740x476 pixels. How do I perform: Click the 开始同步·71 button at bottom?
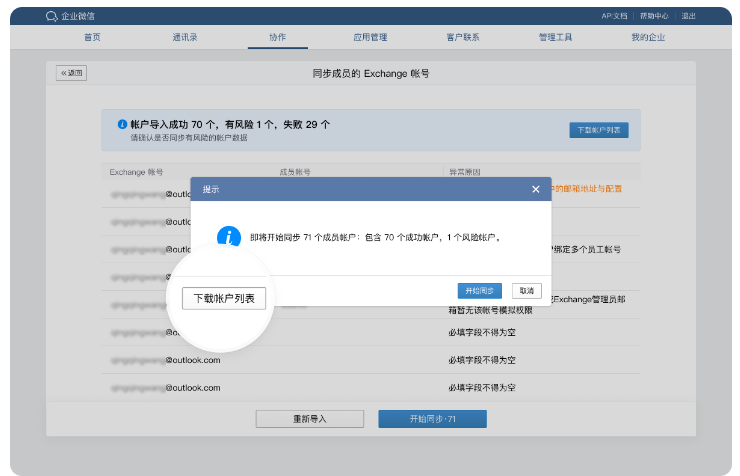[x=432, y=418]
